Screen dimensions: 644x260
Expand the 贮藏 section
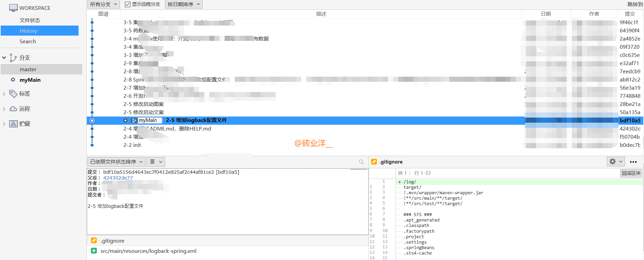(x=4, y=124)
